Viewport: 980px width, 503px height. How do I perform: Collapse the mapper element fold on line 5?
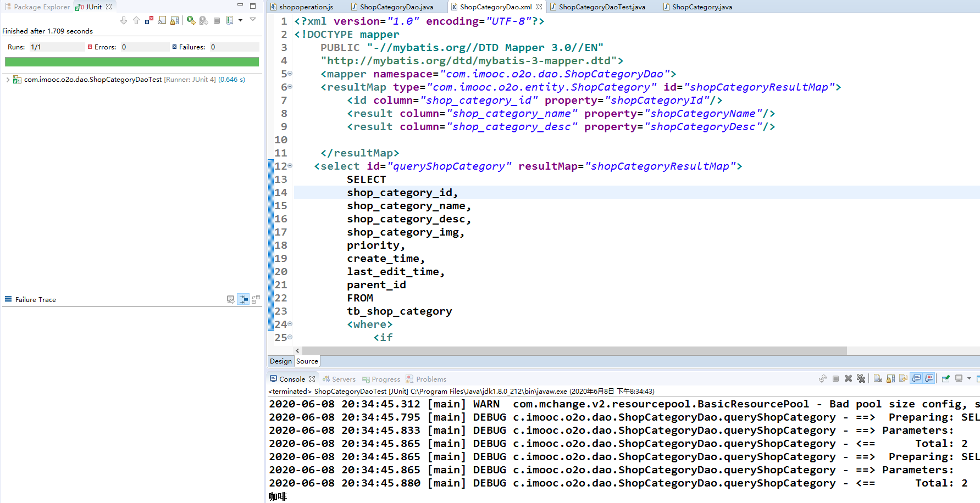click(290, 74)
